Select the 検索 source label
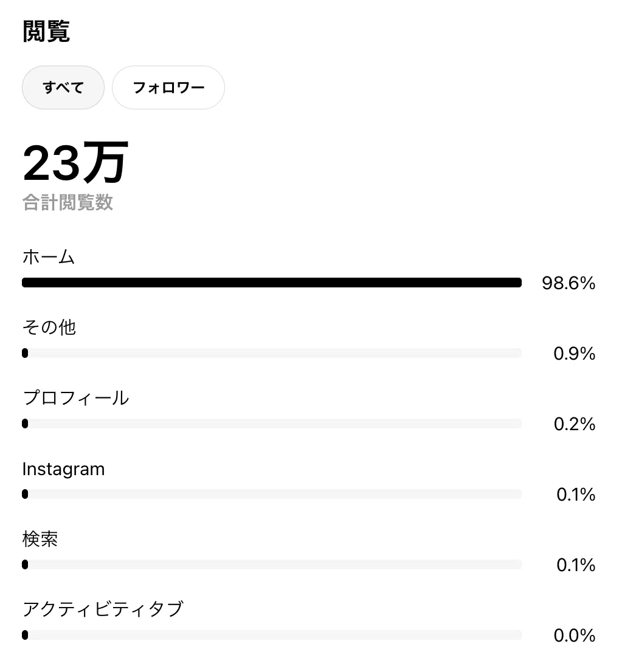This screenshot has width=619, height=672. click(40, 539)
